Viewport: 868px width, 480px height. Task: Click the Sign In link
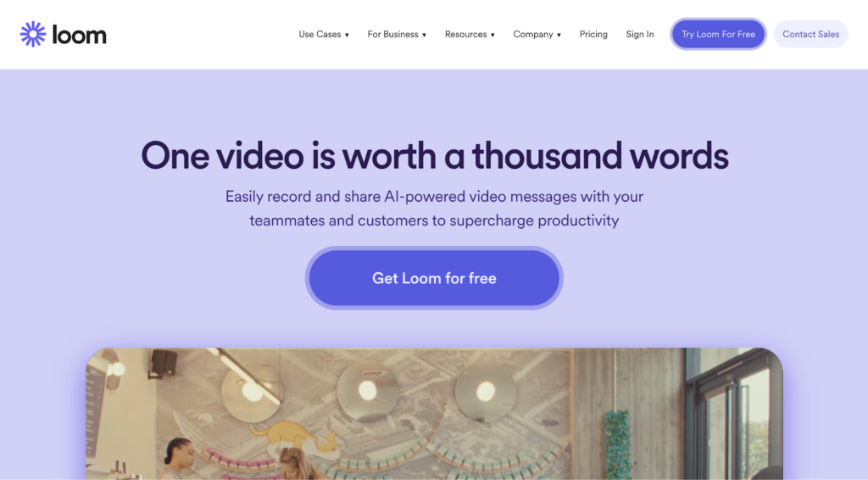[640, 34]
